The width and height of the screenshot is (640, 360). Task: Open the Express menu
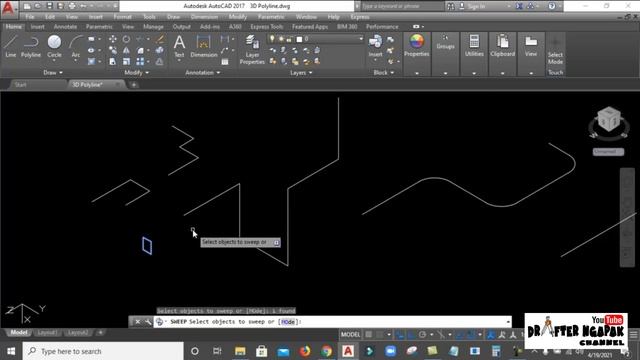pos(360,17)
